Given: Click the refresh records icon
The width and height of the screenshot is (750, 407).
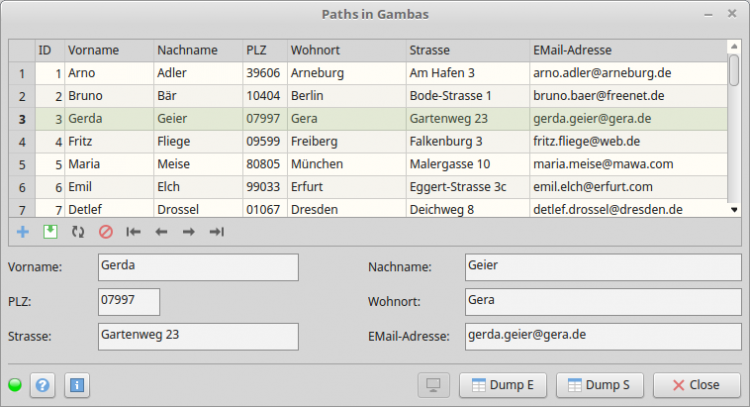Looking at the screenshot, I should tap(78, 232).
